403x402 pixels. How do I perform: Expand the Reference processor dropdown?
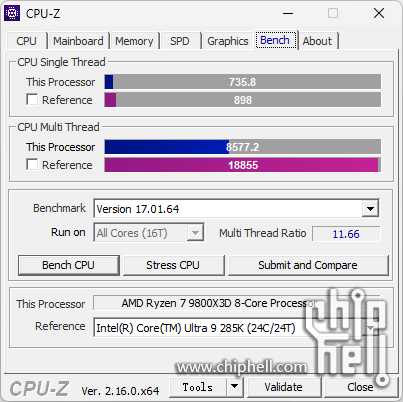coord(371,328)
